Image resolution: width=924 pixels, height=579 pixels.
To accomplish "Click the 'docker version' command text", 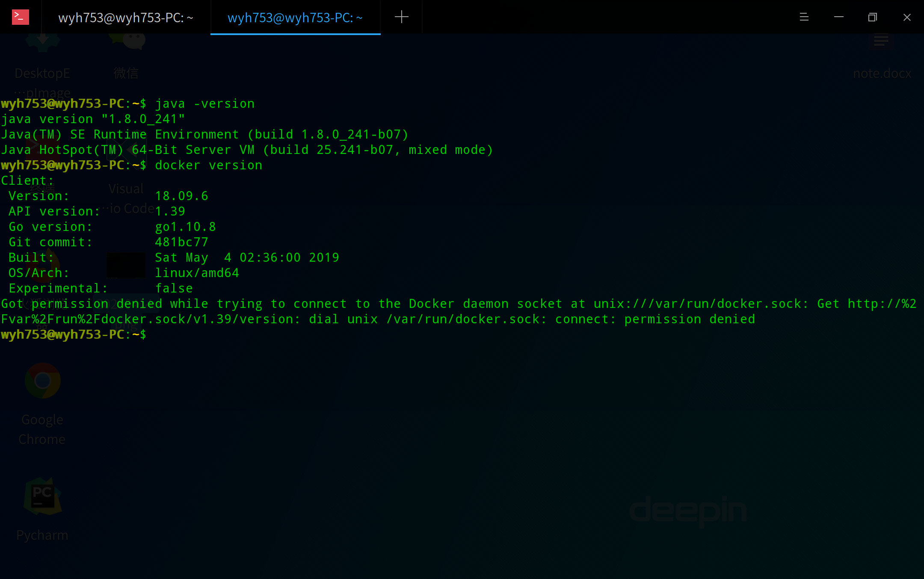I will point(208,165).
